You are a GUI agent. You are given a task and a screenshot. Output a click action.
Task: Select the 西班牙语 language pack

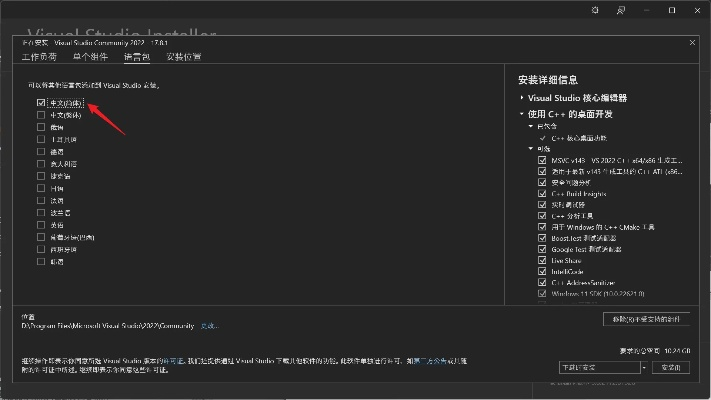coord(41,249)
